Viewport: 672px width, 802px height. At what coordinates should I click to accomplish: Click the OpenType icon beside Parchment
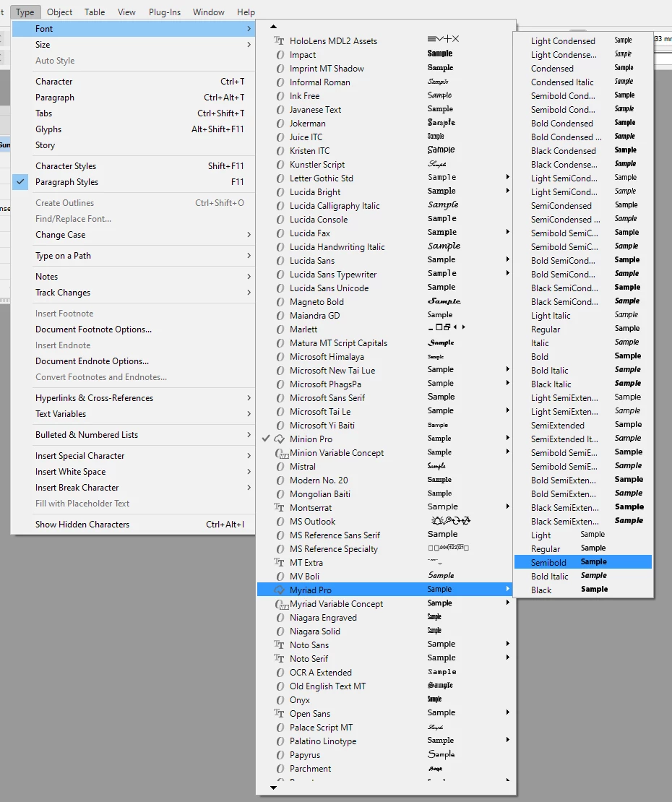click(280, 768)
